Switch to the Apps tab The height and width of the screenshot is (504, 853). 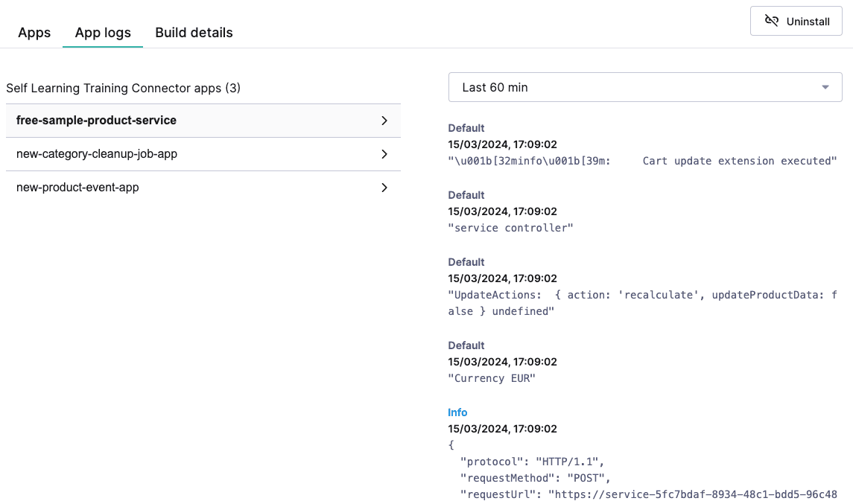(x=34, y=33)
